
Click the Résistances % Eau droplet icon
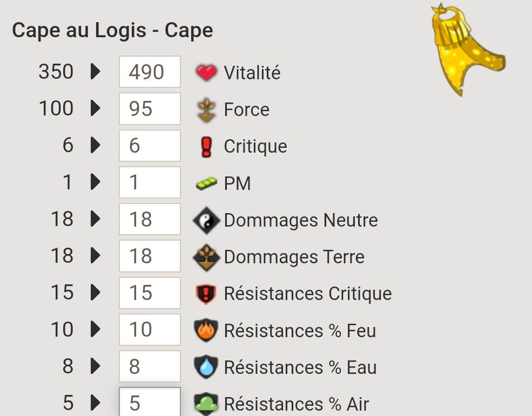click(x=206, y=367)
